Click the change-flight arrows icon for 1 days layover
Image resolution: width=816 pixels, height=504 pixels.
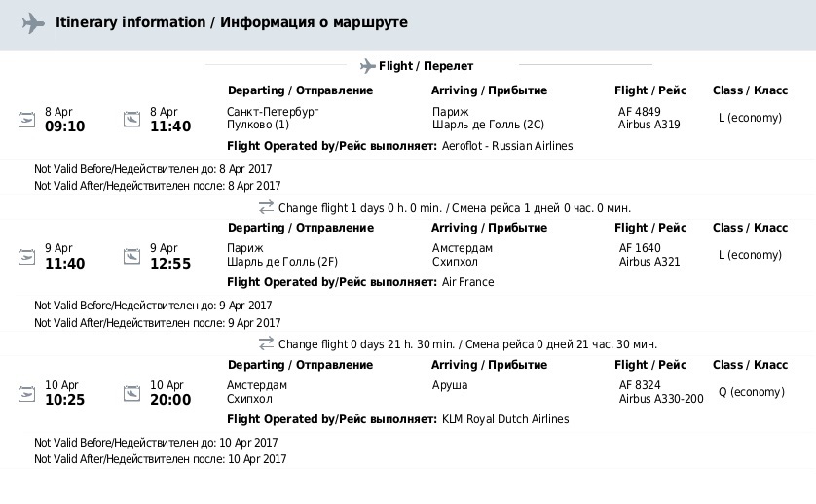[266, 207]
